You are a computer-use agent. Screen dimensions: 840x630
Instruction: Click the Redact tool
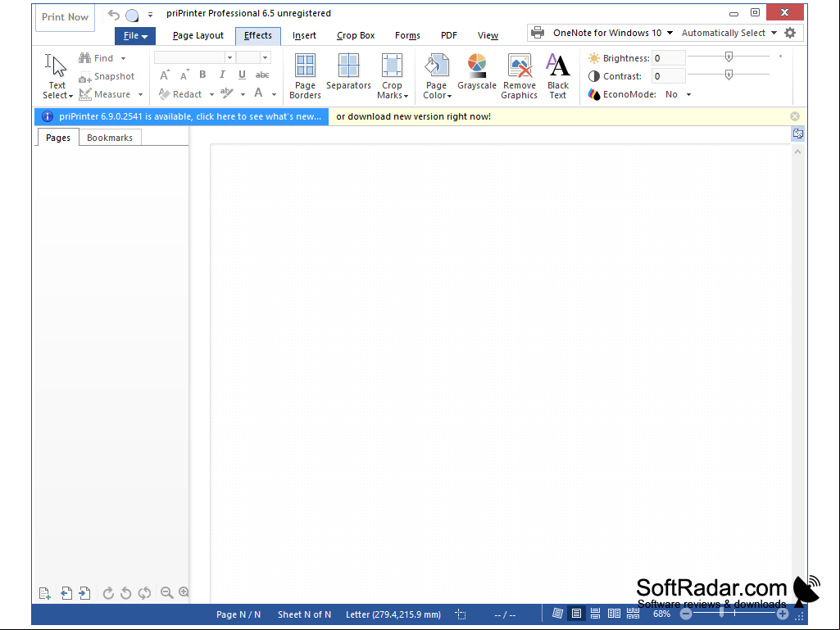point(180,94)
